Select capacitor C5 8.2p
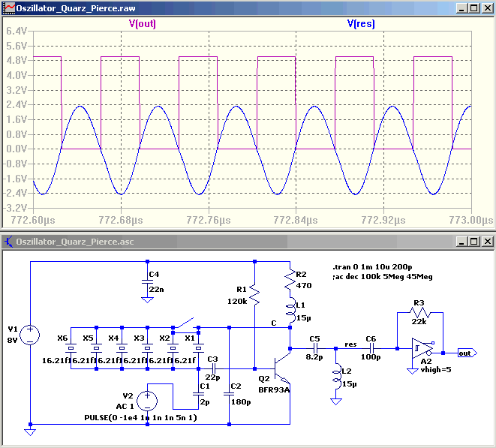Viewport: 496px width, 448px height. click(x=315, y=349)
